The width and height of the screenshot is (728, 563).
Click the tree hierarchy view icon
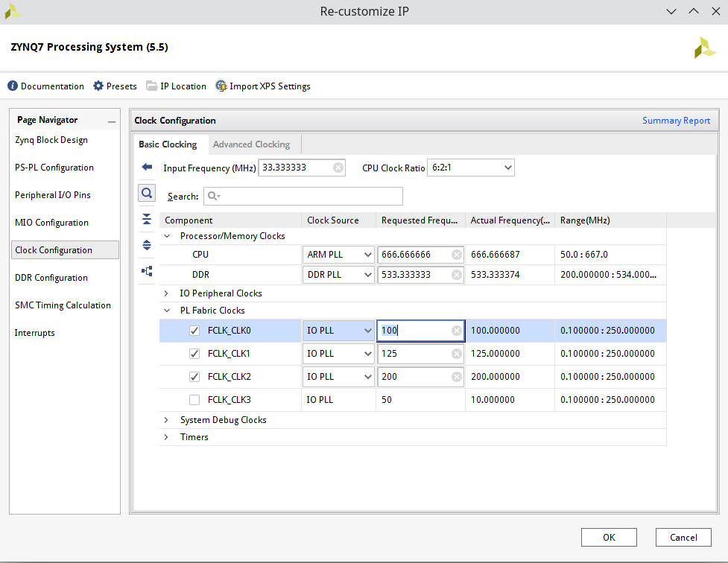(147, 271)
